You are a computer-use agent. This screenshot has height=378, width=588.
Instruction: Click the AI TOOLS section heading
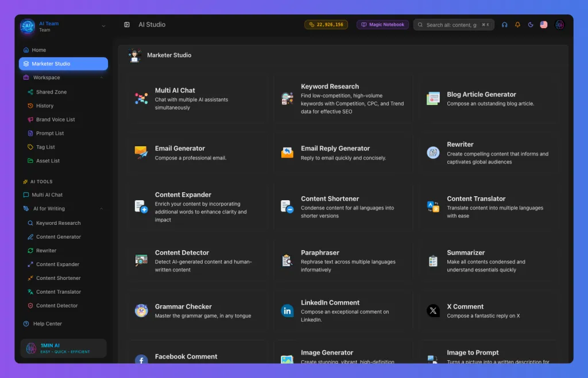click(41, 182)
